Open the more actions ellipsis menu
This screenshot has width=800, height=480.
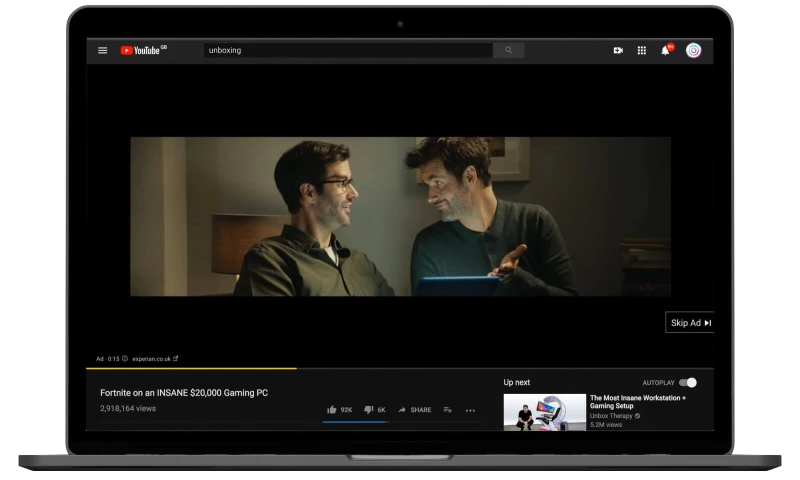click(x=470, y=410)
